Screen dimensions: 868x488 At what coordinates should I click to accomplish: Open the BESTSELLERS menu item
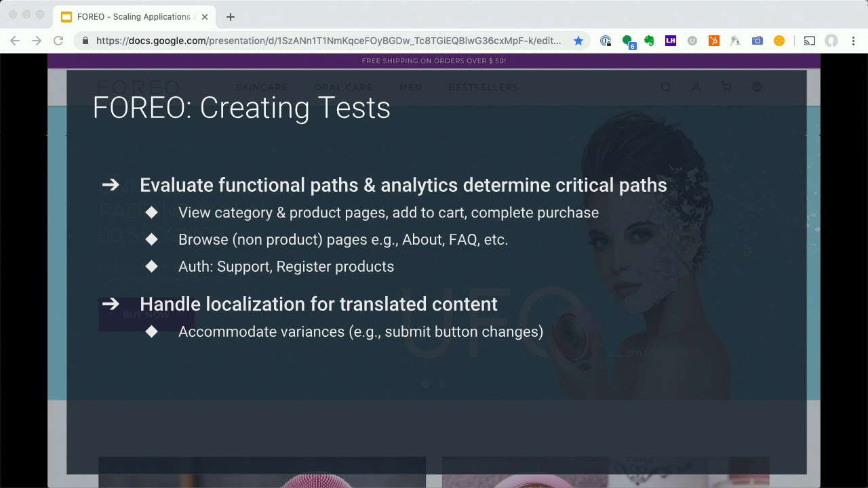[484, 87]
